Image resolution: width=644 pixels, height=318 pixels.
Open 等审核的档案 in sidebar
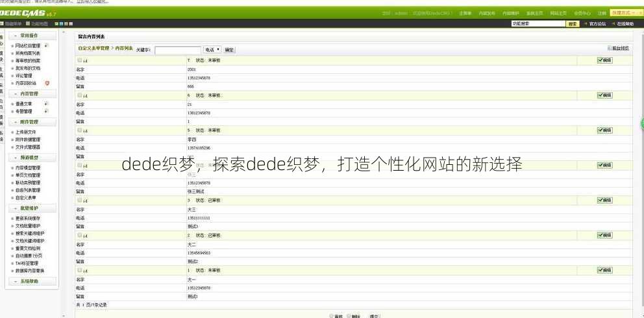tap(28, 61)
